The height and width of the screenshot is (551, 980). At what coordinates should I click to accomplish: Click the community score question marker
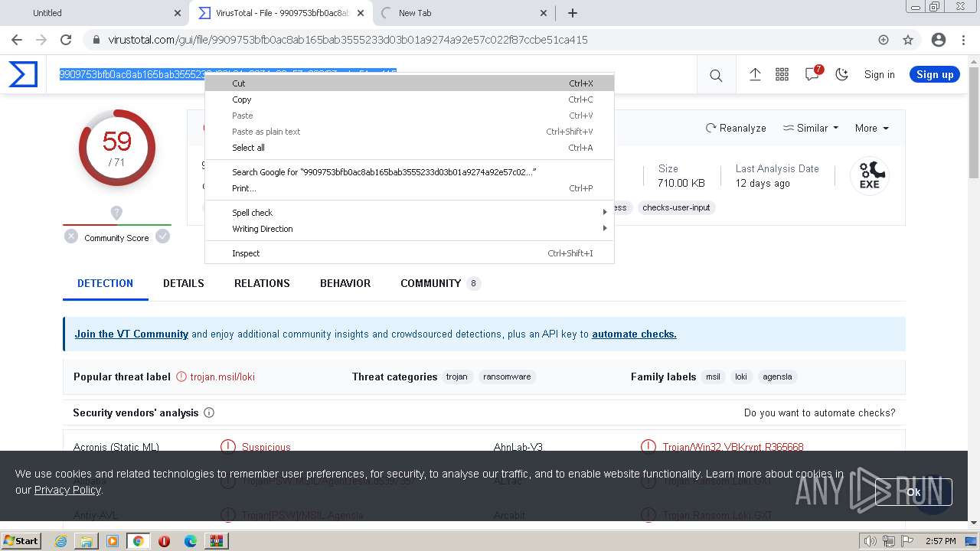(116, 213)
